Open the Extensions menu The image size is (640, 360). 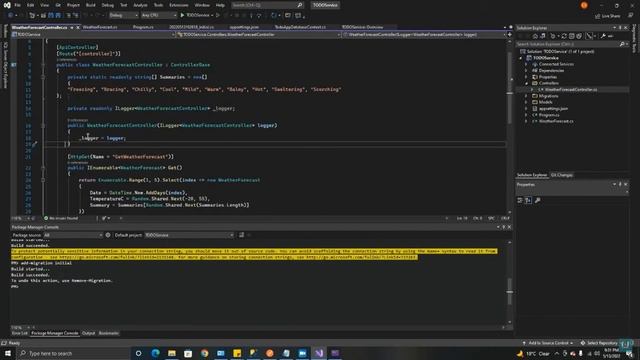pyautogui.click(x=179, y=5)
